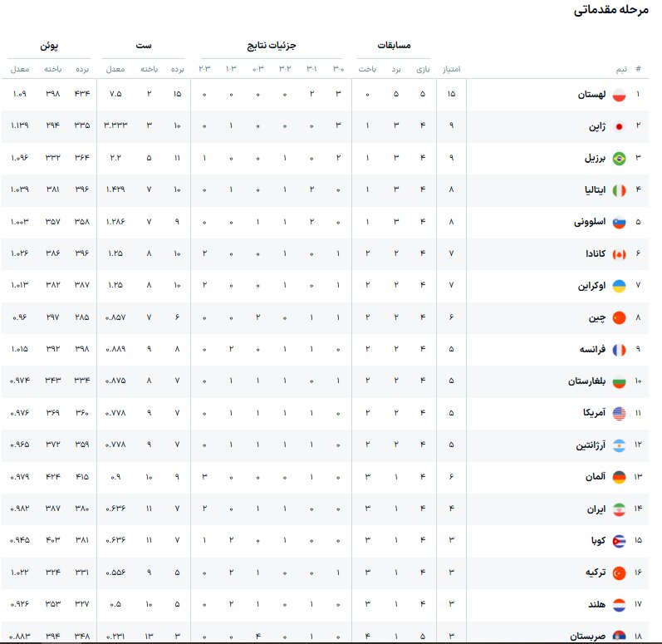Screen dimensions: 662x644
Task: Click the Netherlands flag icon
Action: [x=619, y=605]
